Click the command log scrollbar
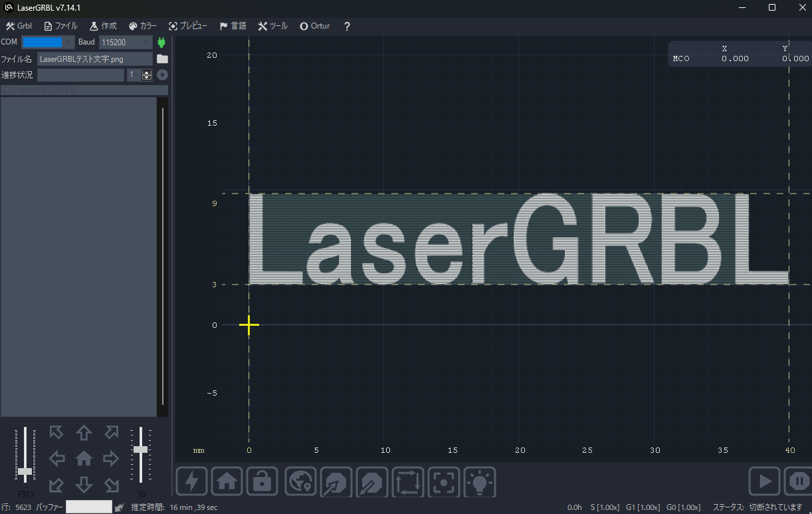Viewport: 812px width, 514px height. pyautogui.click(x=161, y=257)
